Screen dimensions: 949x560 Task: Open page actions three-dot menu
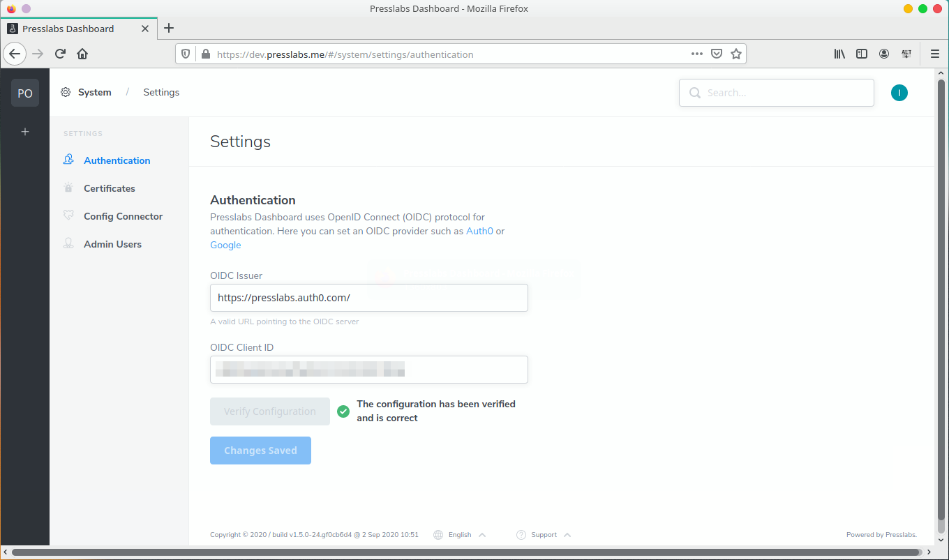(697, 54)
